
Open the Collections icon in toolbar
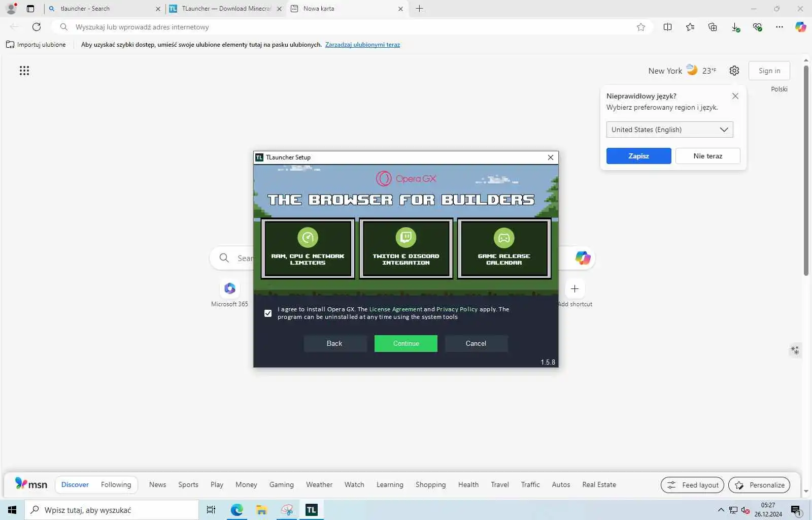(x=713, y=27)
